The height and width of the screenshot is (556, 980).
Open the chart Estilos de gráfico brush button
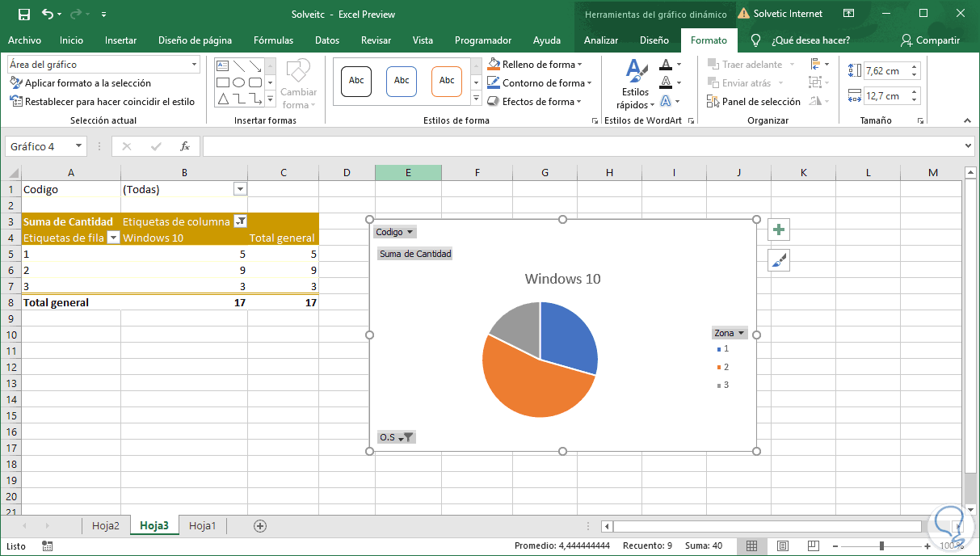click(x=778, y=259)
